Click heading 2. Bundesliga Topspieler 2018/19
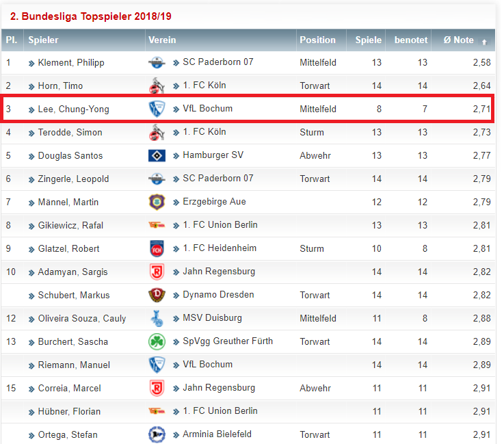This screenshot has height=444, width=504. pyautogui.click(x=91, y=16)
